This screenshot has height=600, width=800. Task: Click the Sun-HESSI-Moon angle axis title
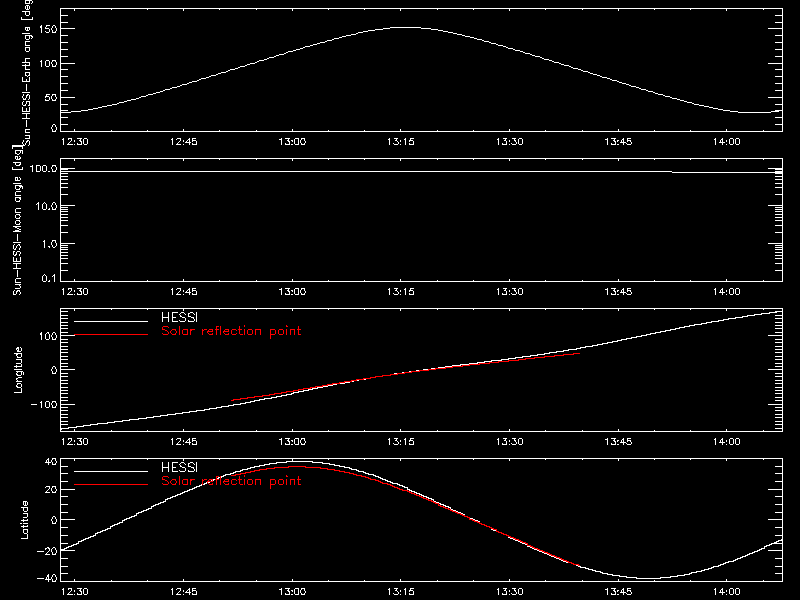17,220
